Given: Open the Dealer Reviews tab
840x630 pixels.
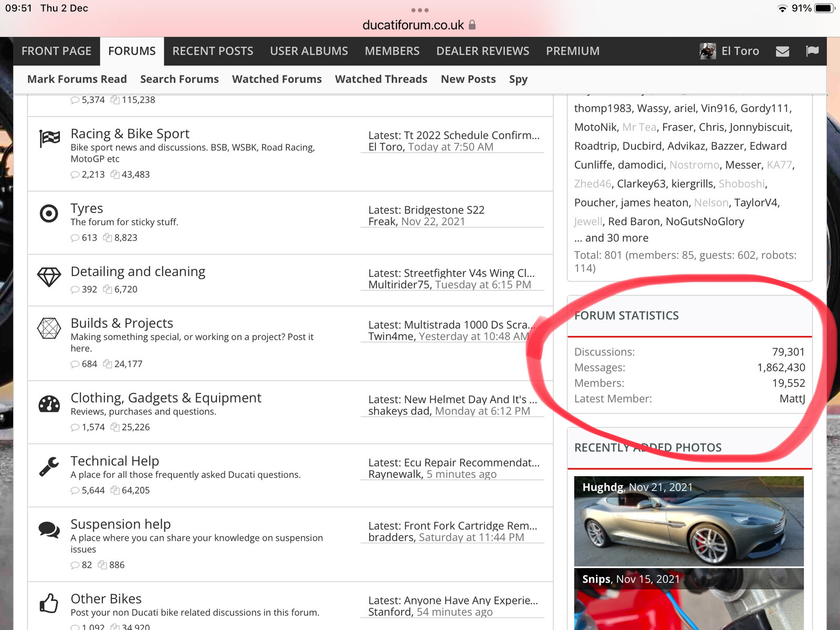Looking at the screenshot, I should pos(482,51).
